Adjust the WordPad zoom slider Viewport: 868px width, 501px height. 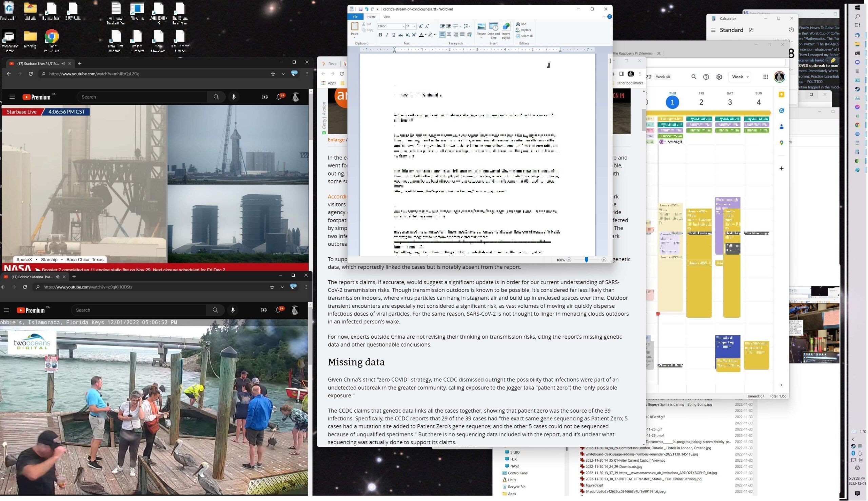point(587,260)
